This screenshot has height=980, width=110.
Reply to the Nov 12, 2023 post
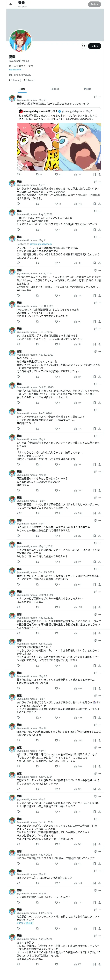click(x=18, y=377)
